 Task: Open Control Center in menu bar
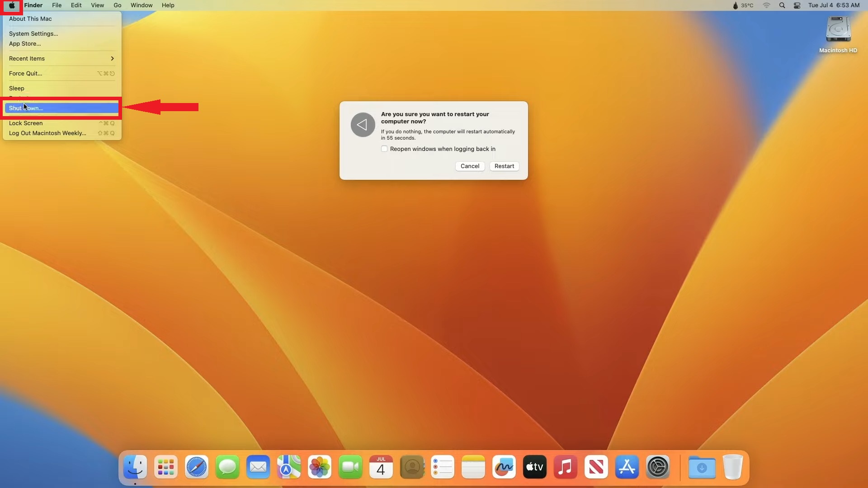click(797, 5)
